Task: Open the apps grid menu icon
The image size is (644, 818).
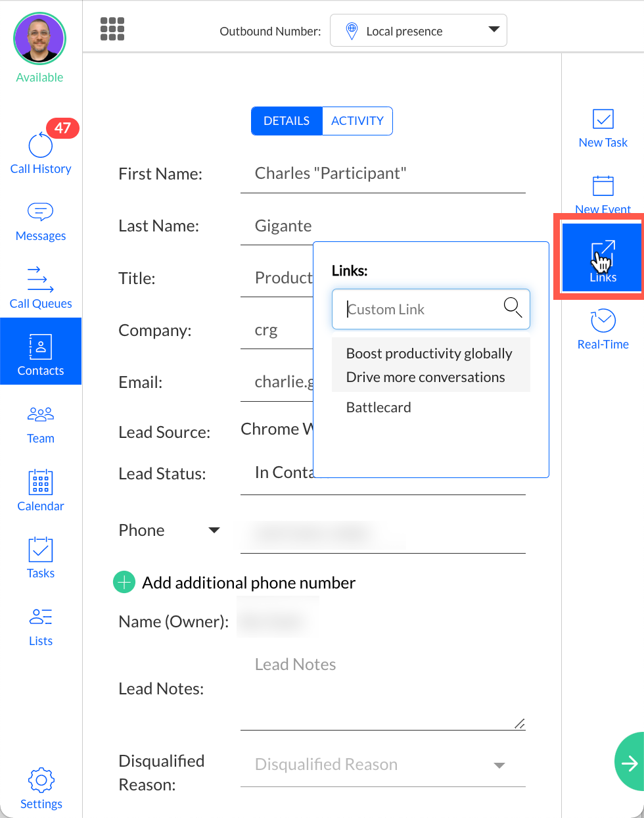Action: point(112,29)
